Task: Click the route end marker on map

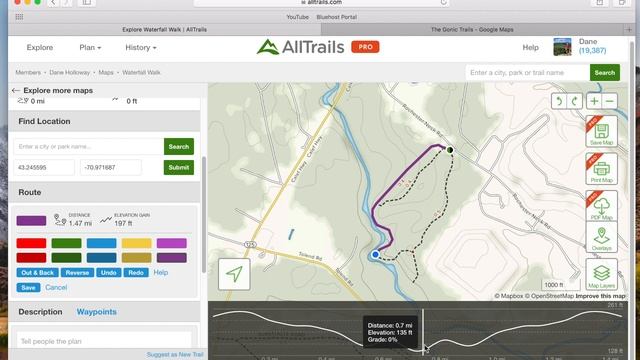Action: click(450, 150)
